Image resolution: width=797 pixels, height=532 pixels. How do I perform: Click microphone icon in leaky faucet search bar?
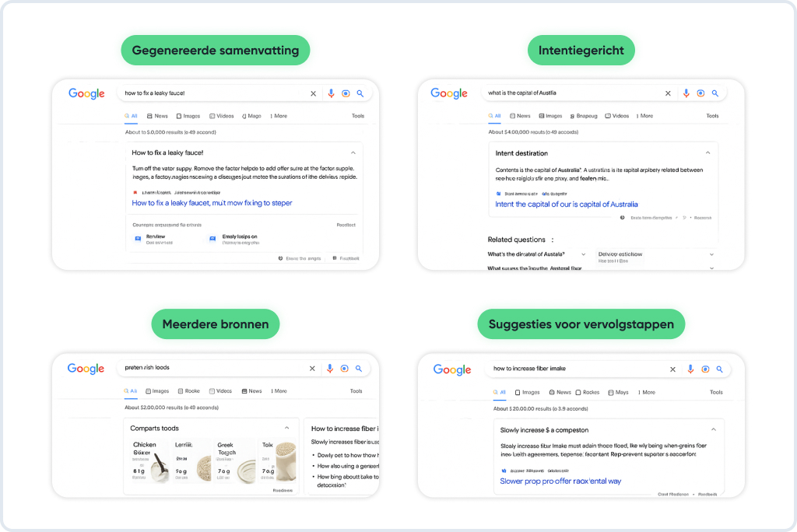pos(331,93)
